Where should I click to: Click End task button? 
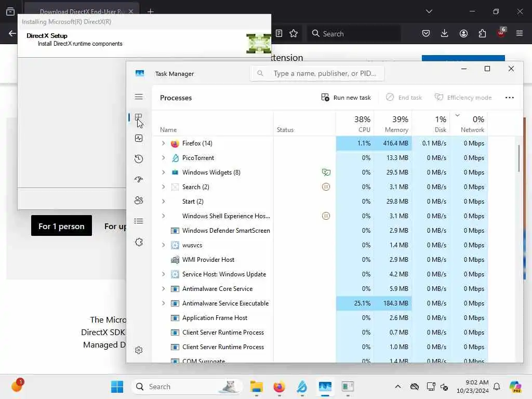coord(404,98)
